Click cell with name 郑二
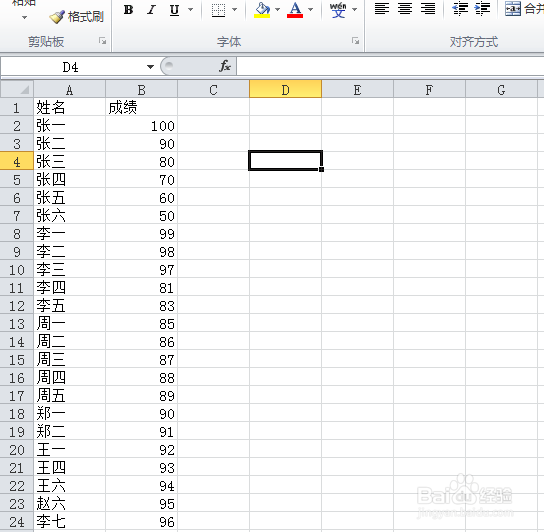544x532 pixels. pos(69,431)
